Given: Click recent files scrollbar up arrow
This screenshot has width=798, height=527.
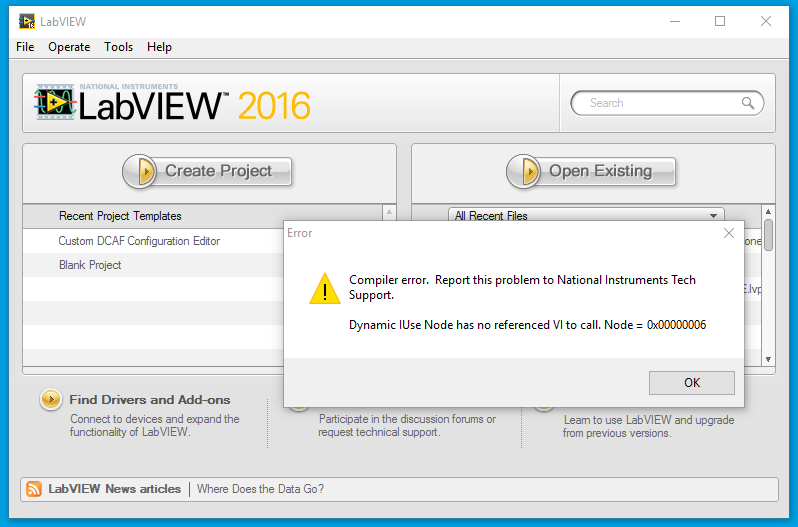Looking at the screenshot, I should (768, 211).
